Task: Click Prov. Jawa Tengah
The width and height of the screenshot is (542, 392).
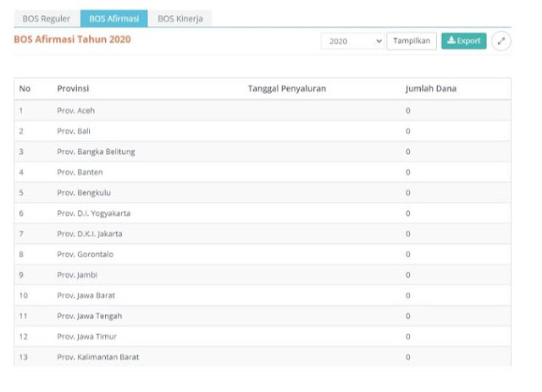Action: click(x=89, y=316)
